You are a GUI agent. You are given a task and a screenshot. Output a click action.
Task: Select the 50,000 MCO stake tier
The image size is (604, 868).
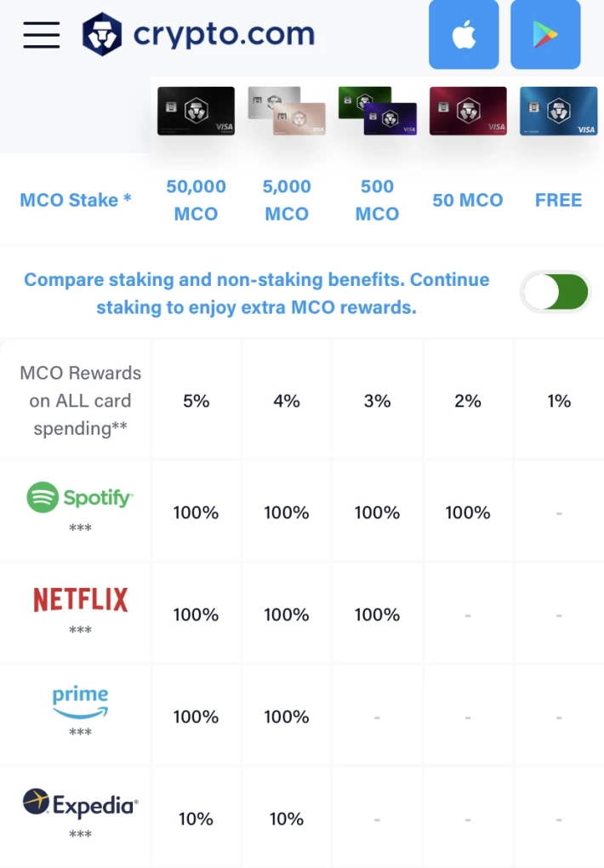pos(196,200)
